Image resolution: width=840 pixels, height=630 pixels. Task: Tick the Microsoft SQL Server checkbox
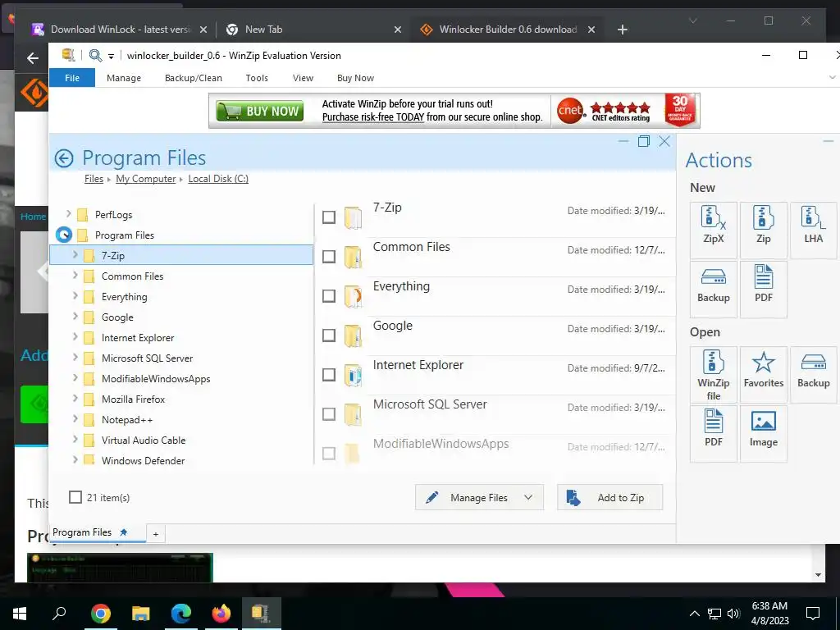[x=329, y=414]
